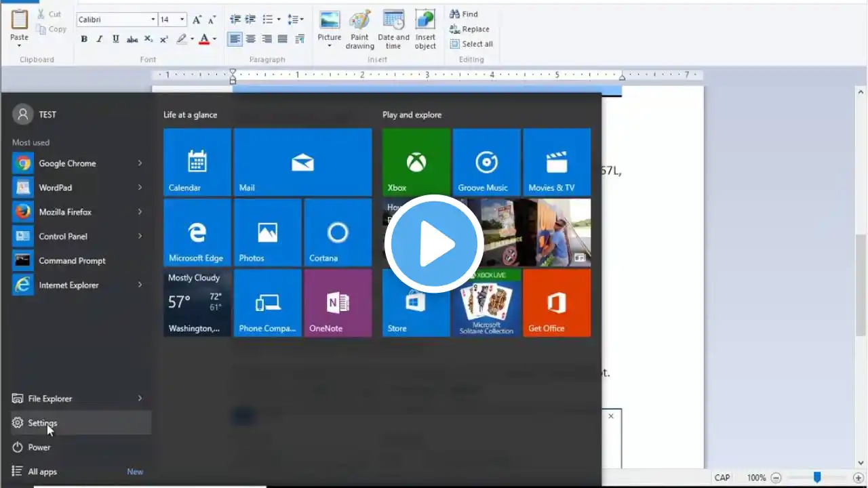Insert Date and time

(393, 30)
